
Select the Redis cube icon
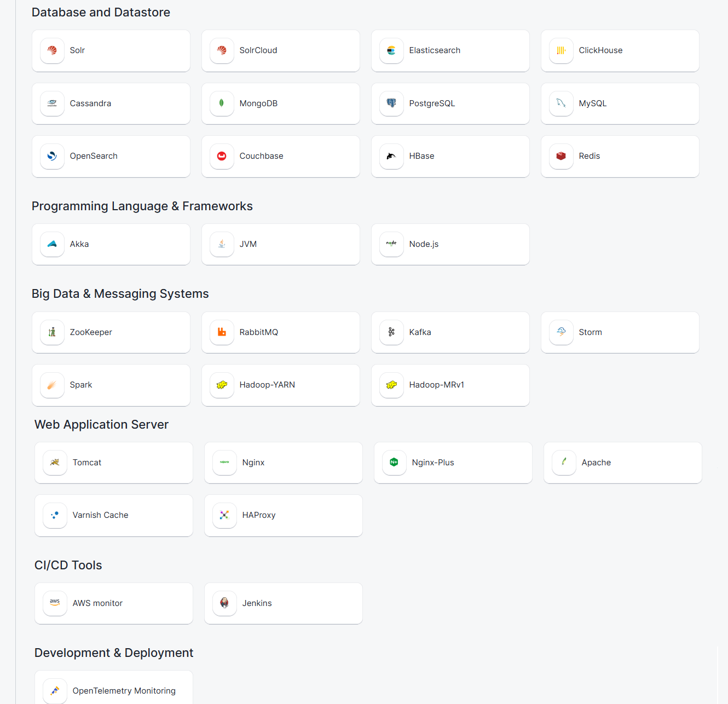[x=561, y=156]
